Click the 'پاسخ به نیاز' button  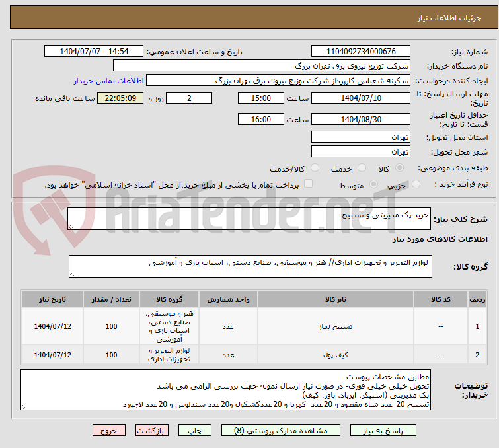pos(383,431)
